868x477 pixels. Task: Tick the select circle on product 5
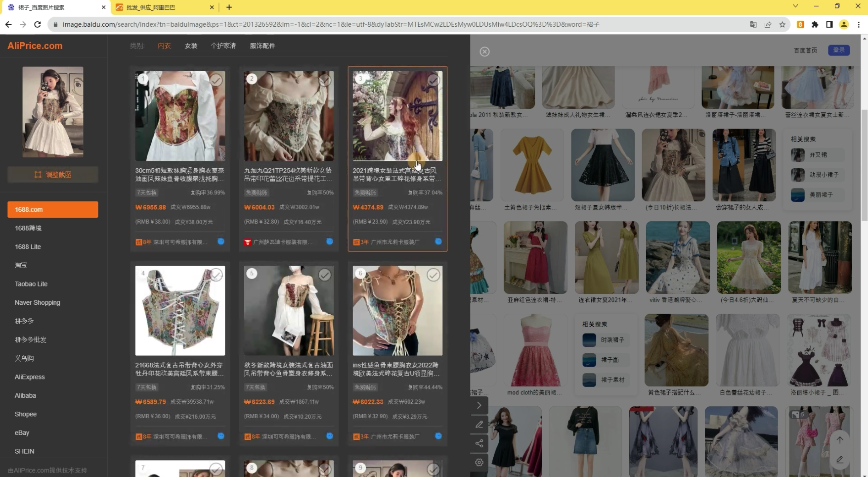click(x=325, y=275)
